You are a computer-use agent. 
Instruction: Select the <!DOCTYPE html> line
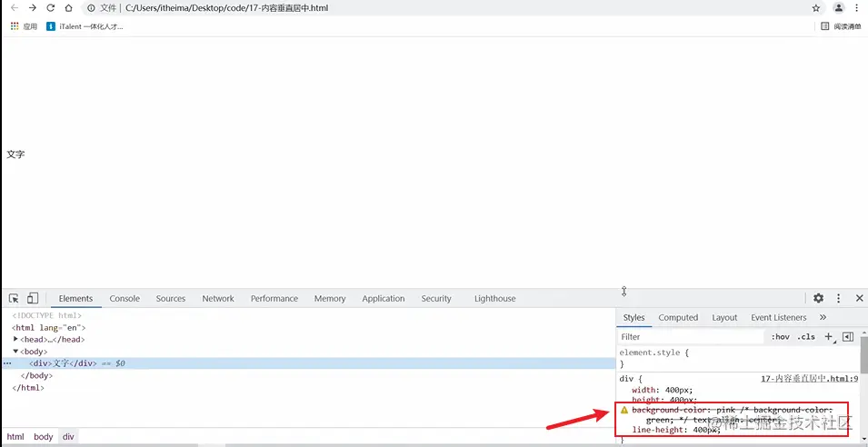tap(47, 315)
